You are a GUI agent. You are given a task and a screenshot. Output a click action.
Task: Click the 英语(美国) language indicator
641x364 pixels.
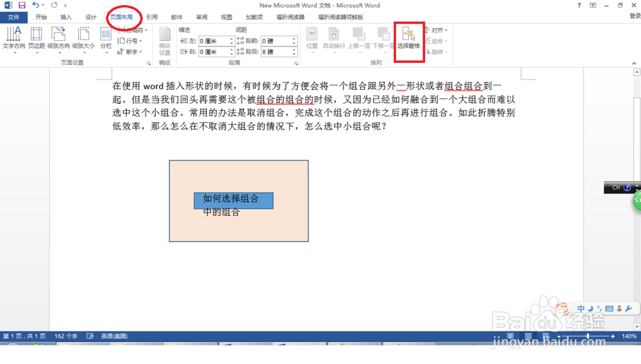[x=115, y=336]
